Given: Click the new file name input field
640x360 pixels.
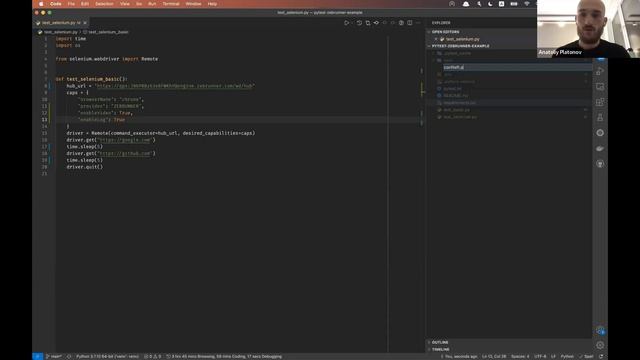Looking at the screenshot, I should 517,67.
